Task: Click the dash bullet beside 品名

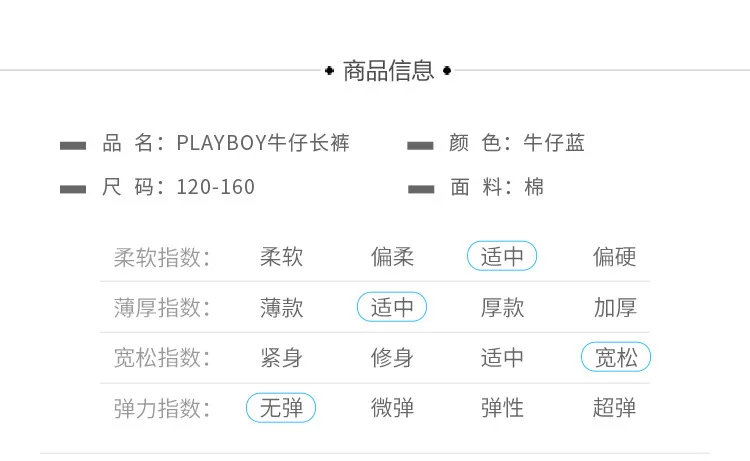Action: pyautogui.click(x=73, y=145)
